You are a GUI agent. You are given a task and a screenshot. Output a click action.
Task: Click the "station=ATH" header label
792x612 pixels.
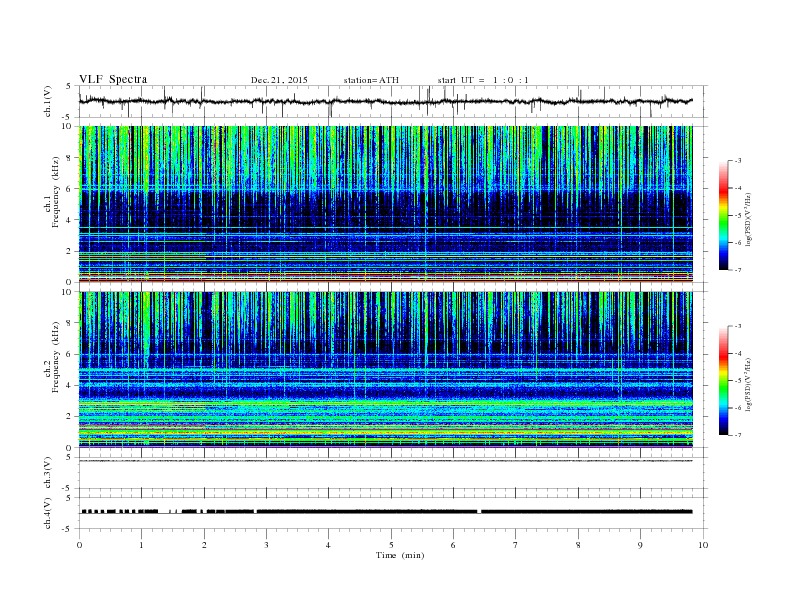371,80
